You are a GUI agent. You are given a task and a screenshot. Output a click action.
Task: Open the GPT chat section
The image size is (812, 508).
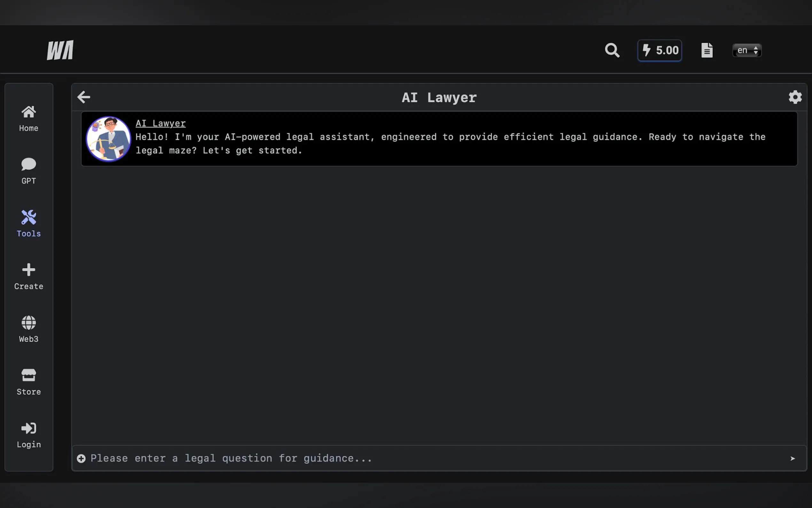point(28,171)
